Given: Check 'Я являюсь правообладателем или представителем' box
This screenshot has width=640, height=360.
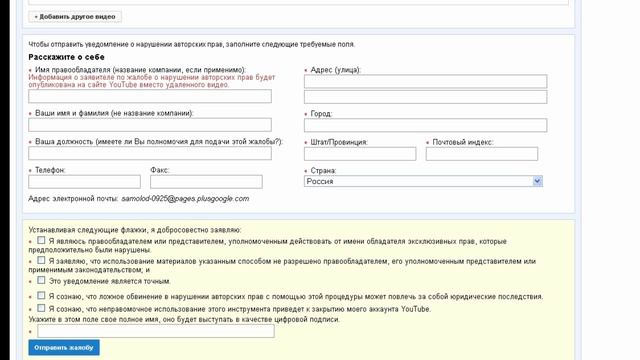Looking at the screenshot, I should [x=41, y=240].
